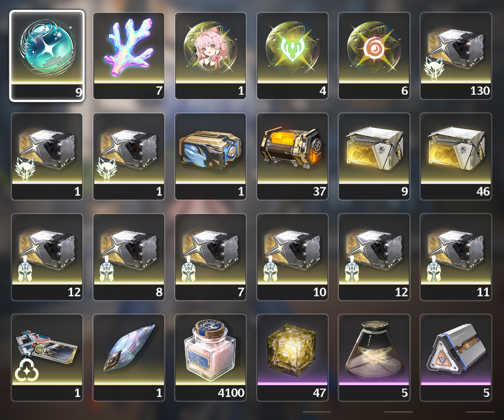Select the triangular metal device item
This screenshot has height=420, width=504.
456,358
